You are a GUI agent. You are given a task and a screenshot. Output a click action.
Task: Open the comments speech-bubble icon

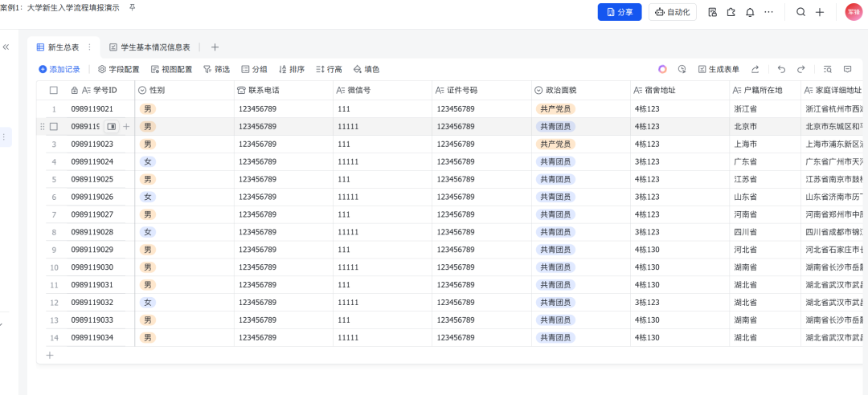coord(847,70)
